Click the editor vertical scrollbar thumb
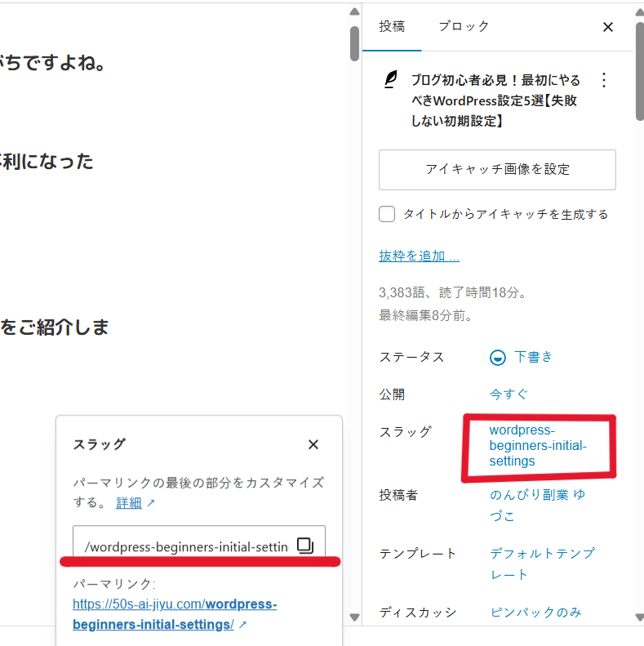 point(354,43)
